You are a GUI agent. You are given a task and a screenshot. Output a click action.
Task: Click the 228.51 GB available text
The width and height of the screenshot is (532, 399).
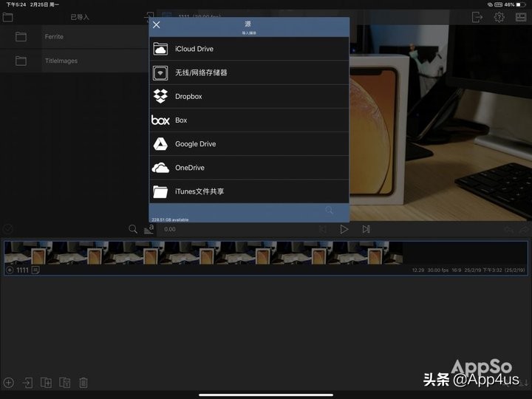[x=170, y=220]
